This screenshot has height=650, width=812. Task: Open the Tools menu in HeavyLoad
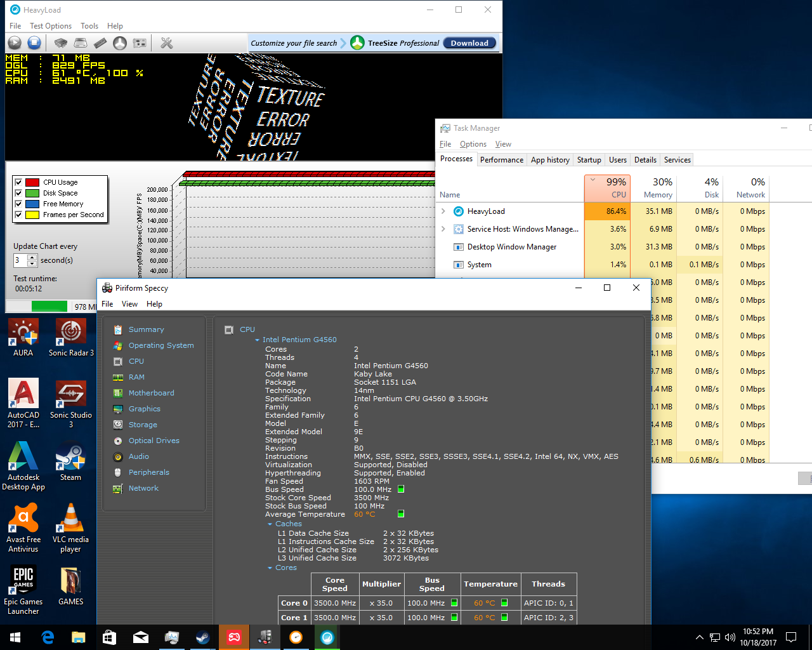tap(89, 26)
